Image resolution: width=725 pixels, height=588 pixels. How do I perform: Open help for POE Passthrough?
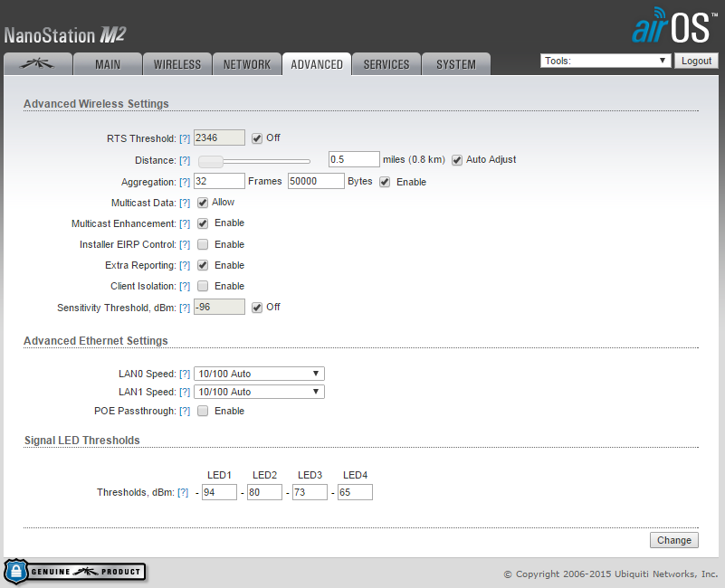pyautogui.click(x=185, y=411)
